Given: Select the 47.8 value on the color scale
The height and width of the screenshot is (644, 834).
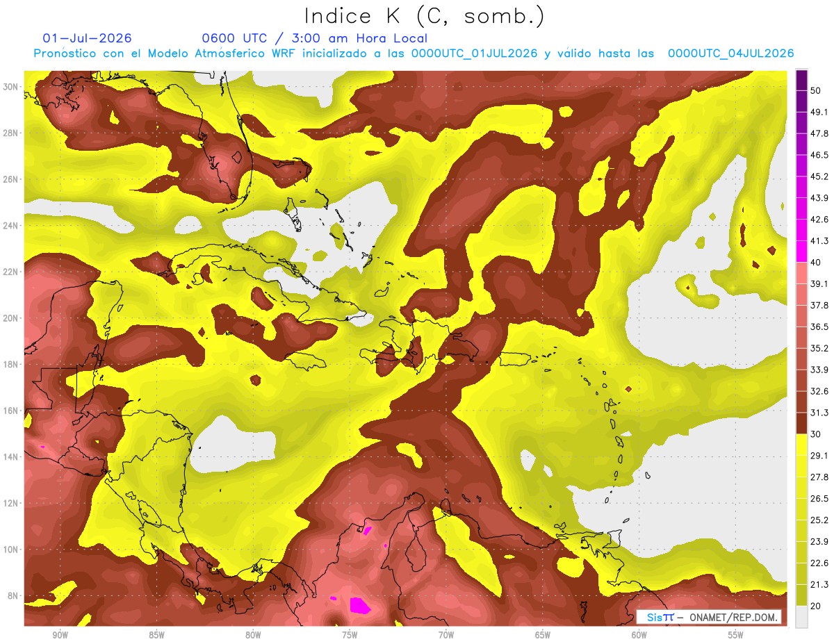Looking at the screenshot, I should pos(819,133).
